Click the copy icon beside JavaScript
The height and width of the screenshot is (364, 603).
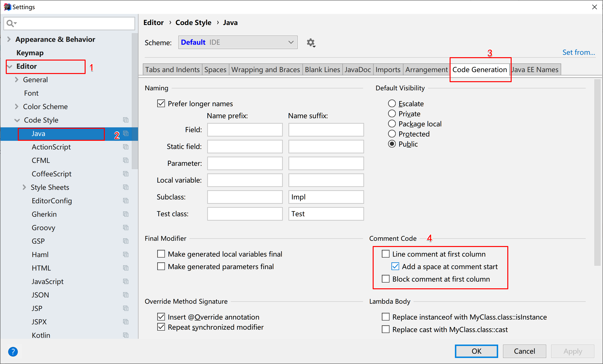click(x=126, y=282)
